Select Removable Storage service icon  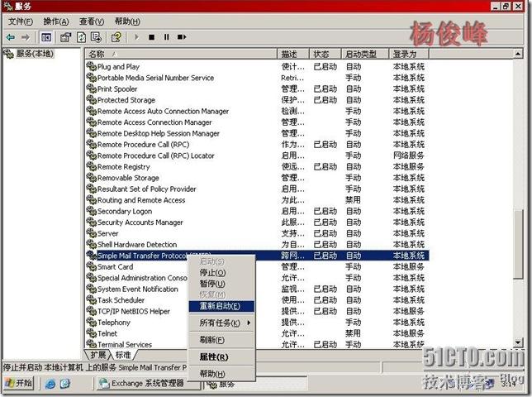[x=91, y=178]
